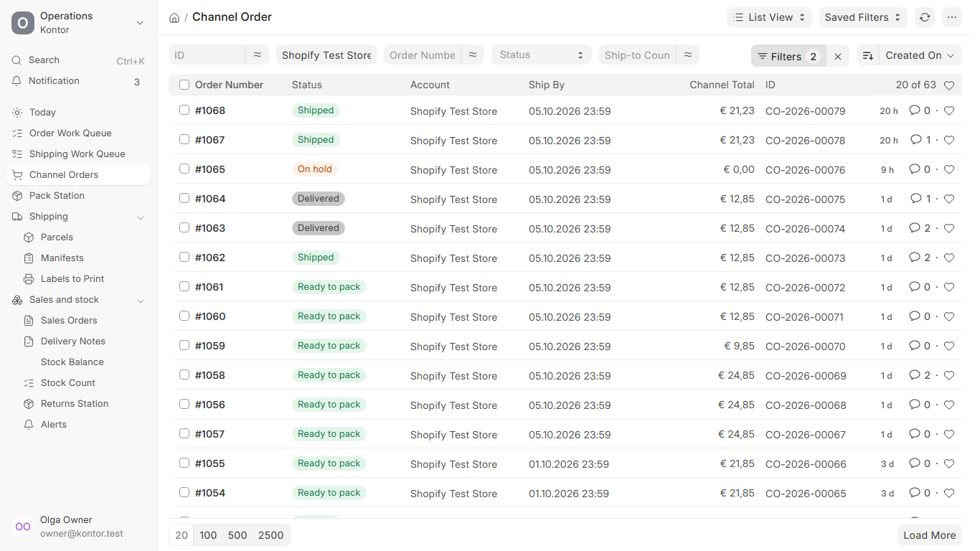980x551 pixels.
Task: Open the Created On sort dropdown
Action: [920, 55]
